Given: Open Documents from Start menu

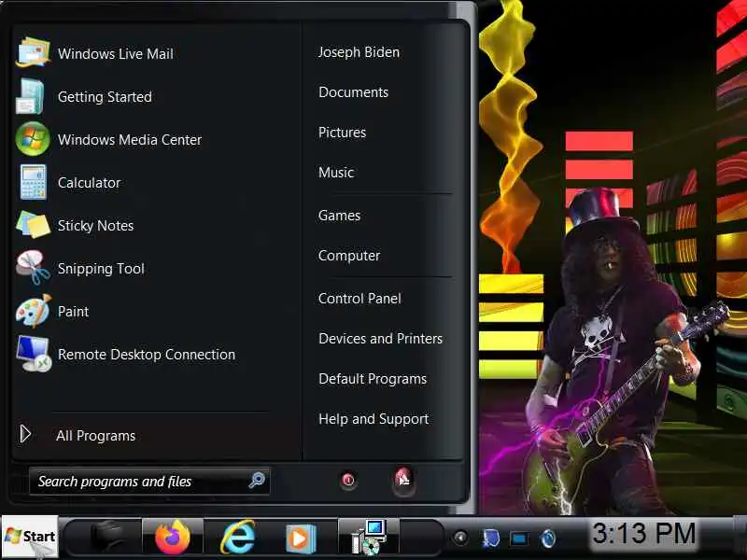Looking at the screenshot, I should click(354, 91).
